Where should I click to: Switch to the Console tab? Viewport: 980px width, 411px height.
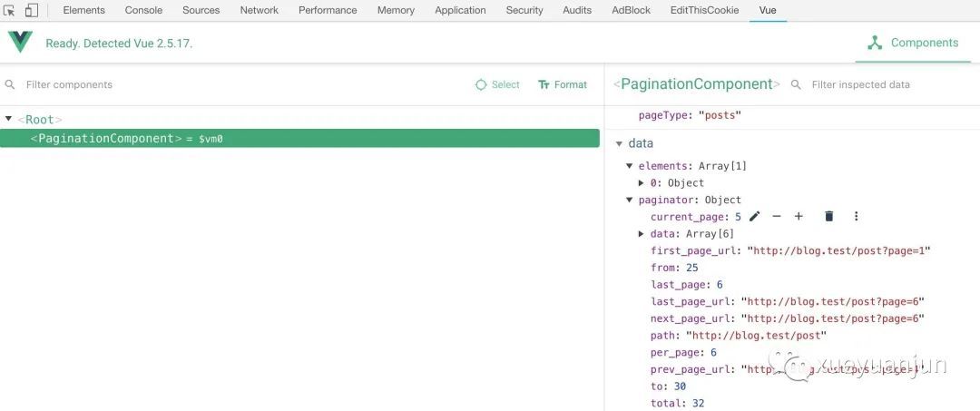[143, 10]
